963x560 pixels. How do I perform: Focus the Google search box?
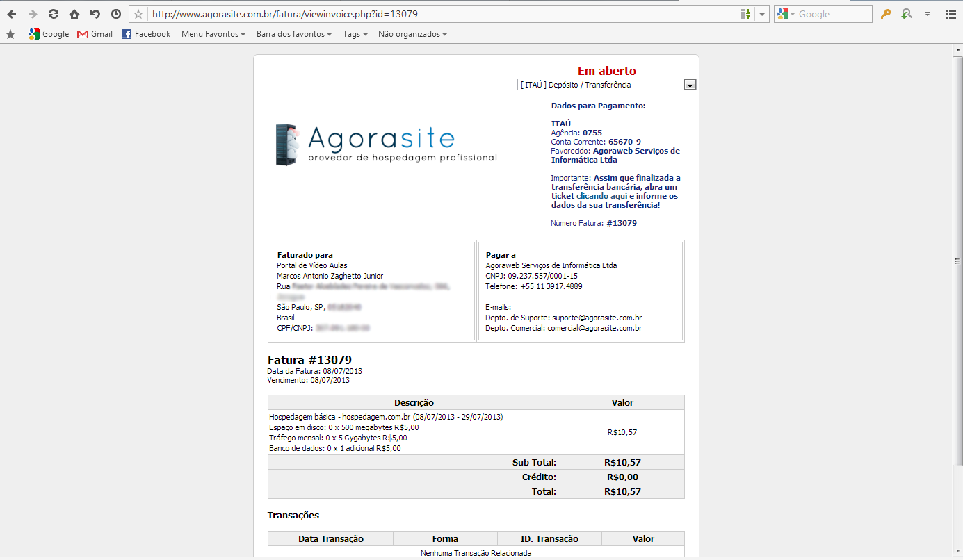pyautogui.click(x=833, y=14)
